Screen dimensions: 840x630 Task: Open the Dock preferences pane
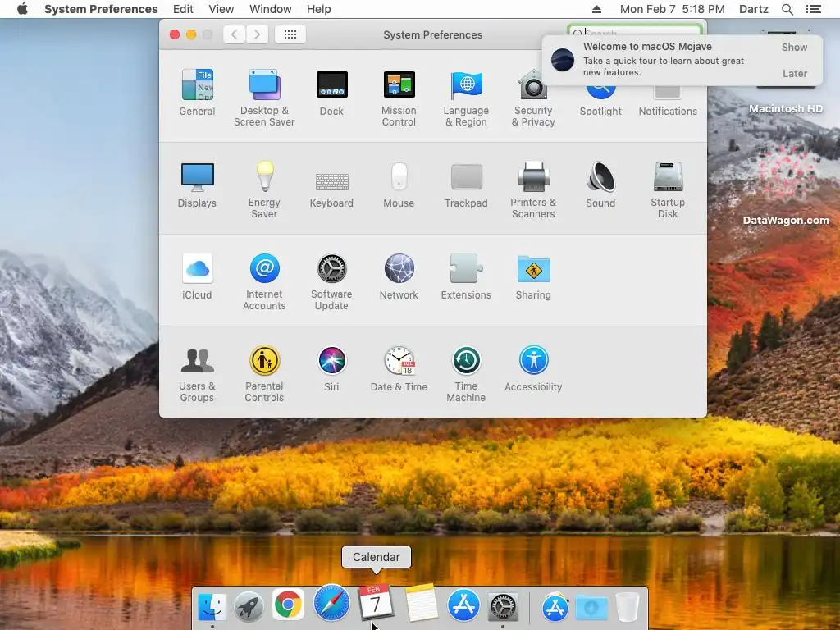click(331, 92)
